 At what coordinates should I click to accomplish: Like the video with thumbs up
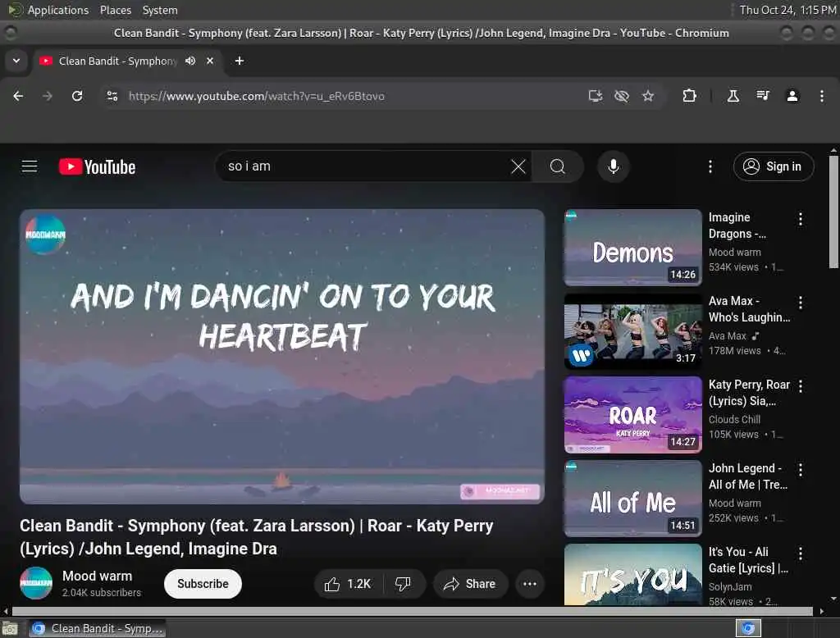348,584
